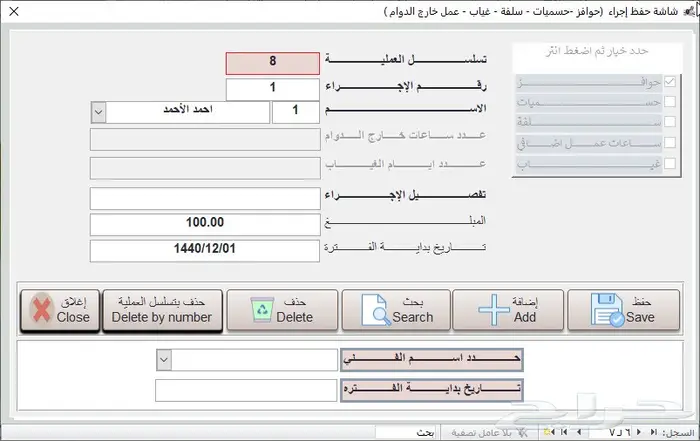
Task: Go to previous record in navigation bar
Action: pos(639,432)
